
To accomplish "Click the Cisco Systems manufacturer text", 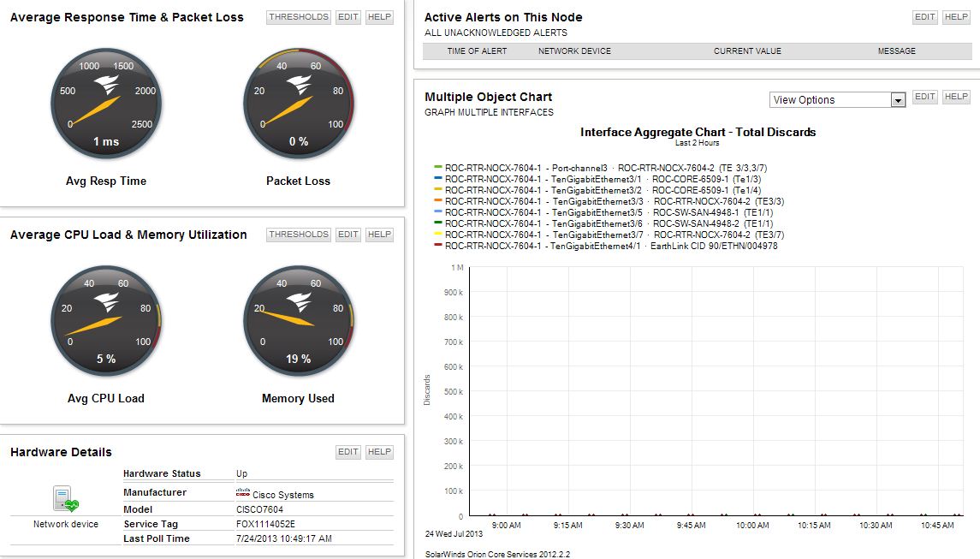I will coord(283,495).
